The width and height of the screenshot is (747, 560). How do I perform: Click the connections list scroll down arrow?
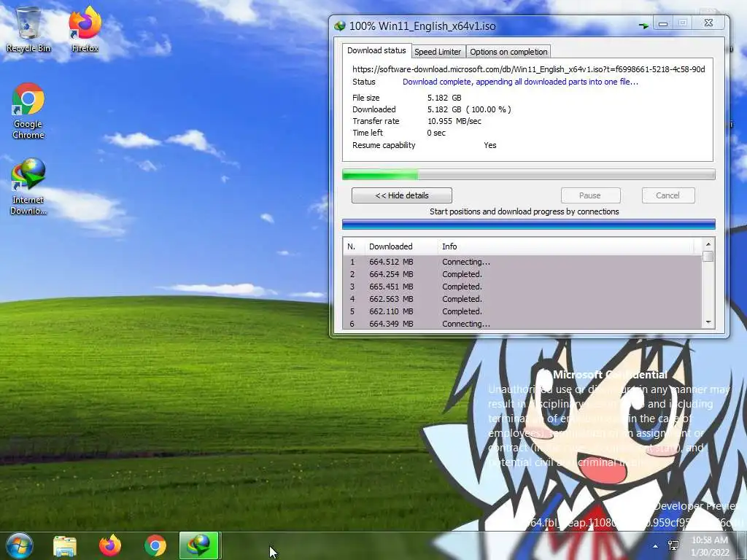(x=708, y=322)
